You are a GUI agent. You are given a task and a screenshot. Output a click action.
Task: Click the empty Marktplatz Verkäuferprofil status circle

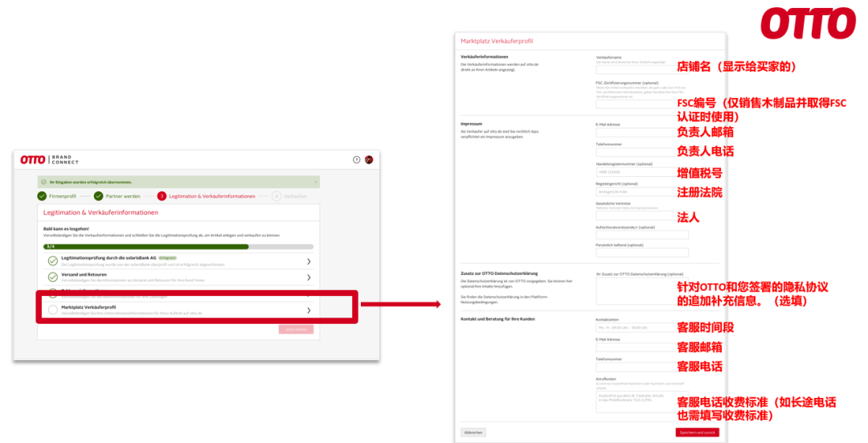click(53, 310)
